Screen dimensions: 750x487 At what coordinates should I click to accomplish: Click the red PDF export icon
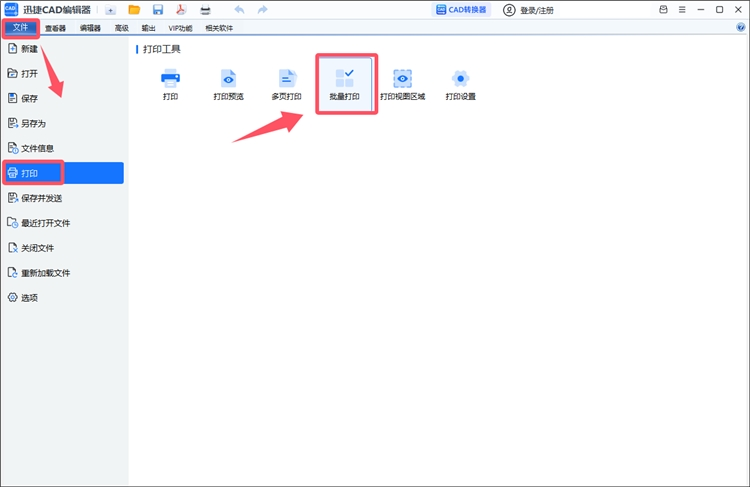tap(182, 10)
